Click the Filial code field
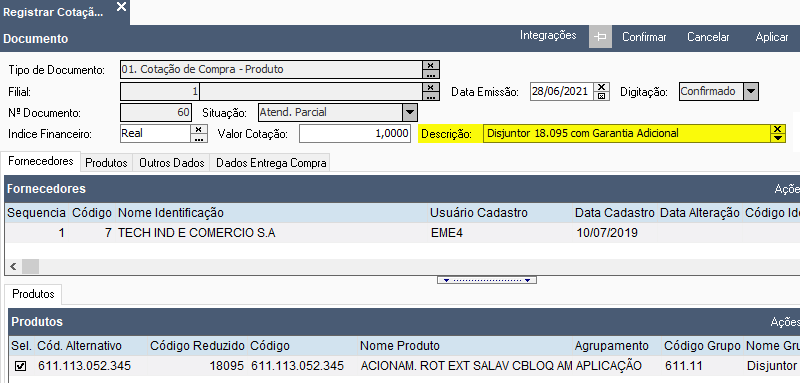The image size is (800, 383). (x=160, y=91)
